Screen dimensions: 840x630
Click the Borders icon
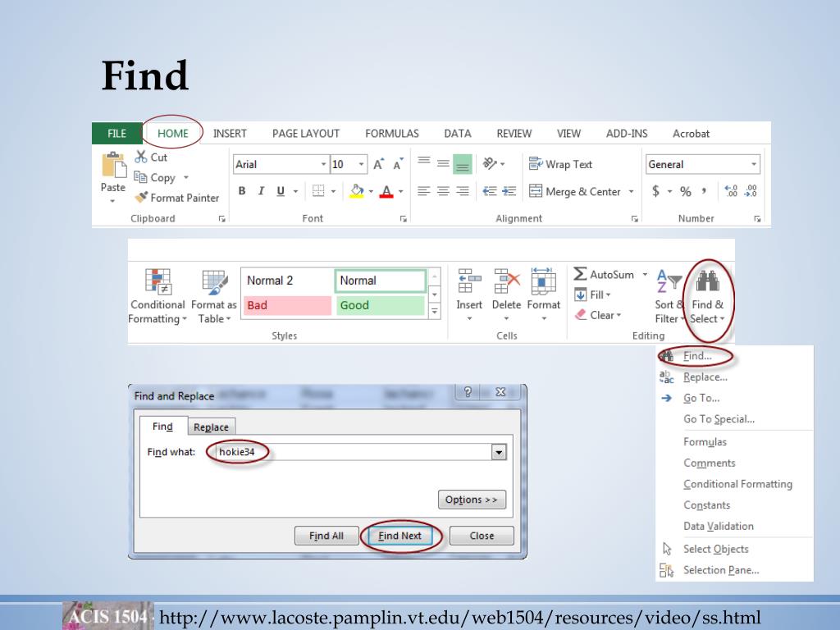tap(318, 190)
